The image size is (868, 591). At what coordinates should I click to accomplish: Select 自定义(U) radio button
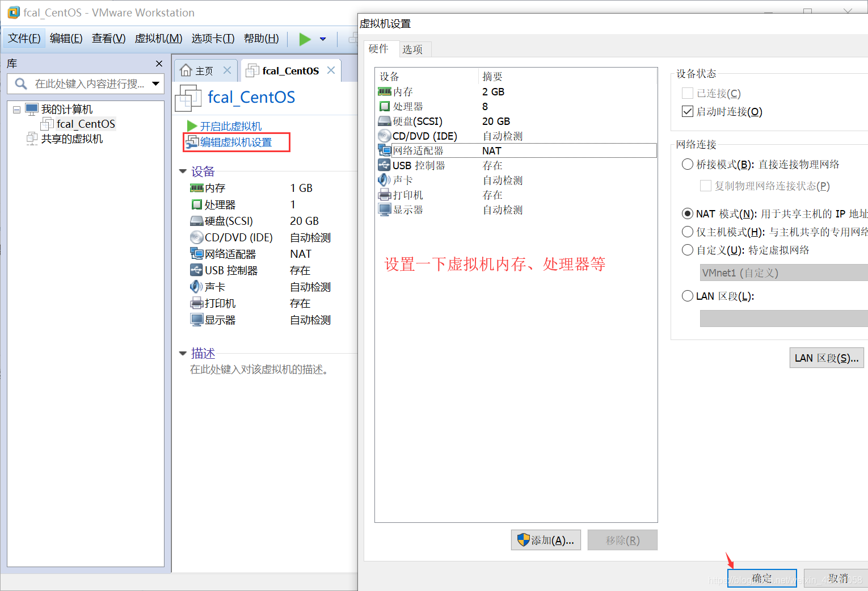(688, 250)
